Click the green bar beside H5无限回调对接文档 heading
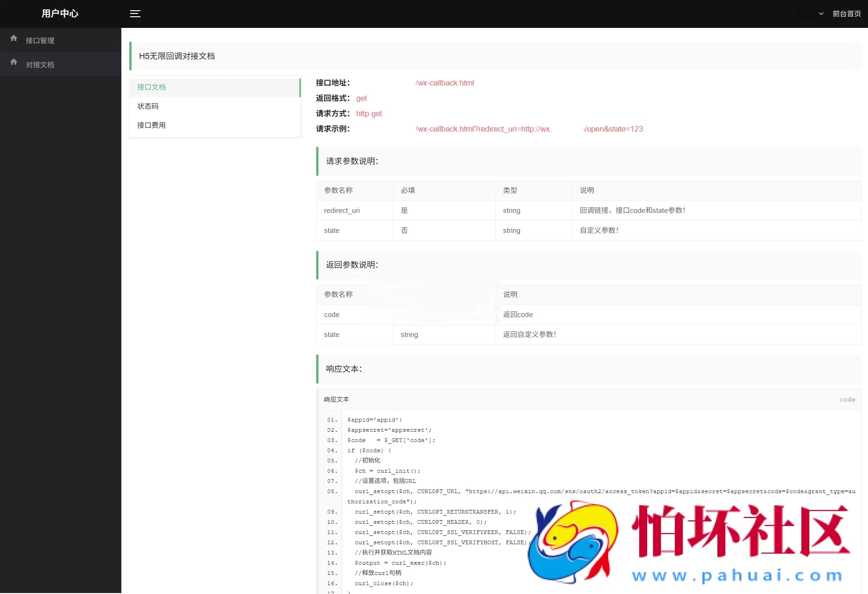 tap(131, 56)
